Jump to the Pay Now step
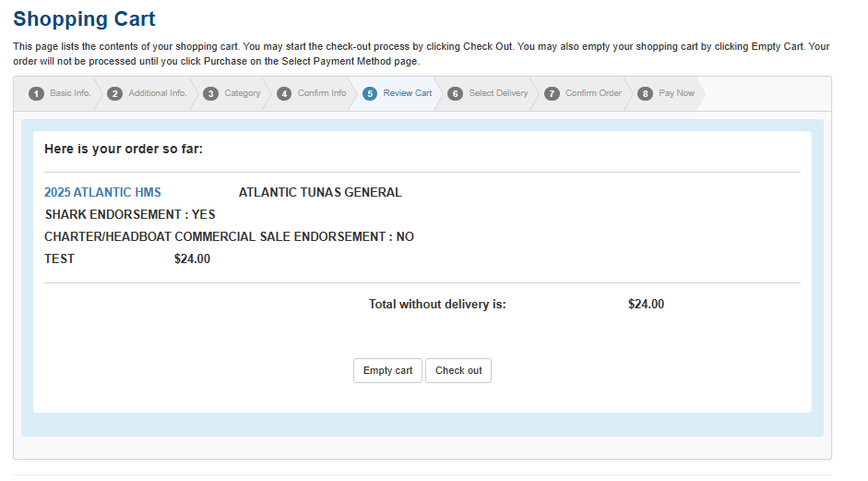The image size is (868, 481). pos(676,93)
